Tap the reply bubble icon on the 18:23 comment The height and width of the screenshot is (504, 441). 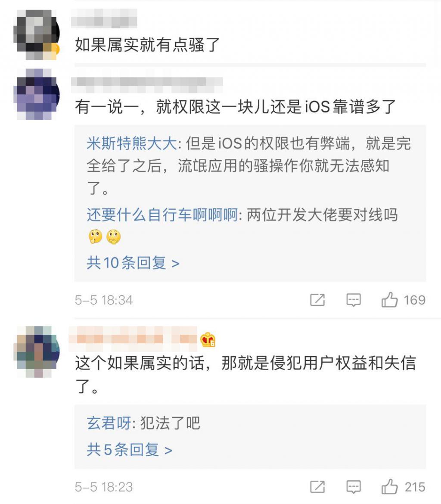353,487
